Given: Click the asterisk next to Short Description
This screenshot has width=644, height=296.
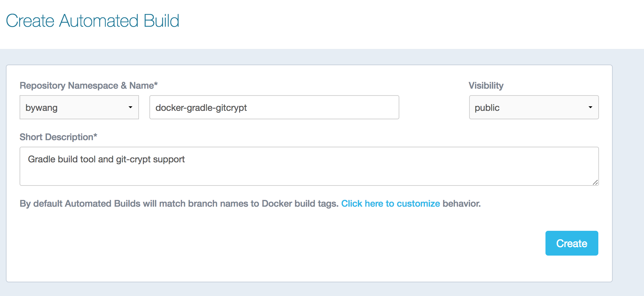Looking at the screenshot, I should point(95,136).
